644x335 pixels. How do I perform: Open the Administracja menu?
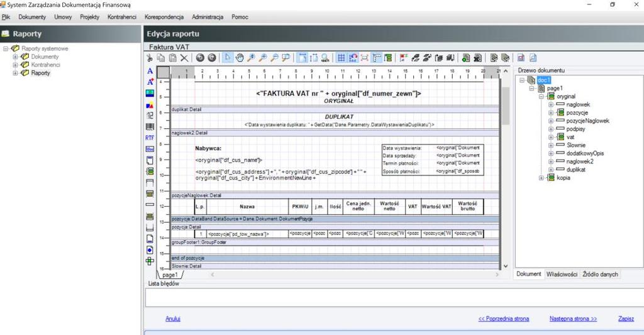[208, 17]
